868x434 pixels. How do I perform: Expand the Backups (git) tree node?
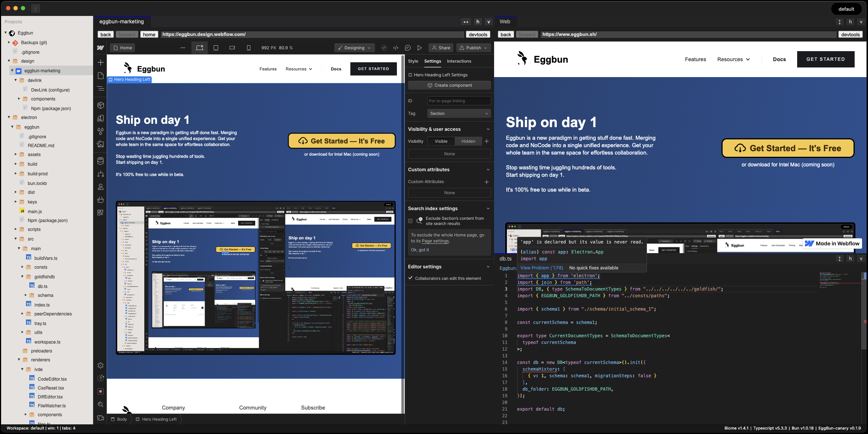point(9,43)
